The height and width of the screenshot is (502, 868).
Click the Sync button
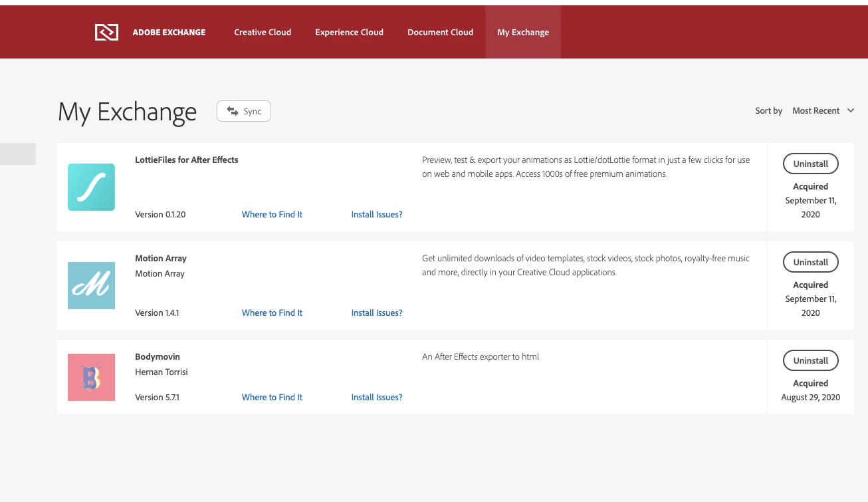pos(244,111)
